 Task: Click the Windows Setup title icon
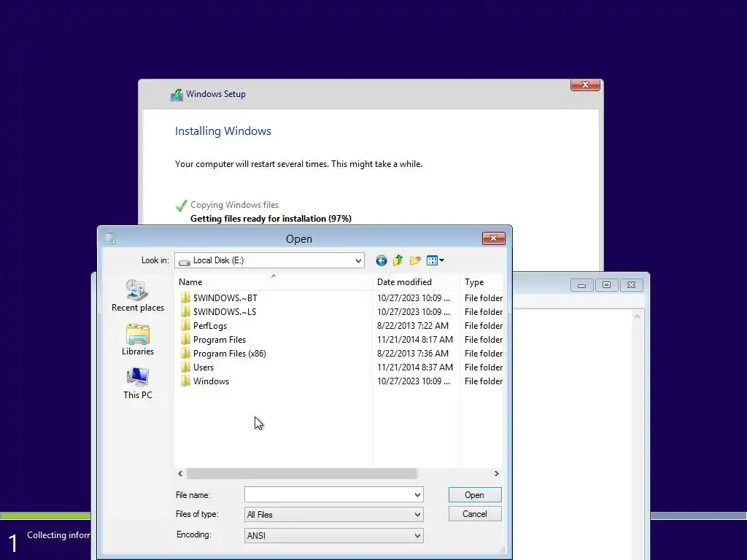pos(177,94)
